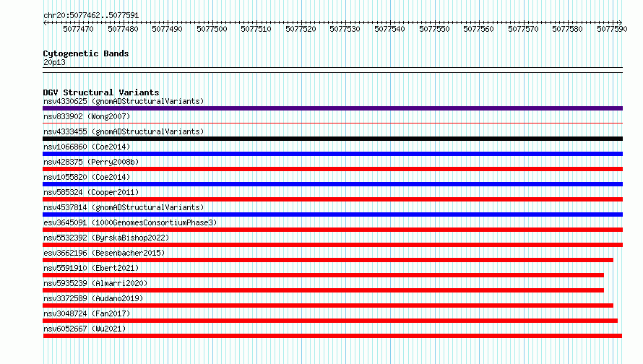The height and width of the screenshot is (364, 643).
Task: Click the red nsv5591910 variant bar
Action: 323,275
